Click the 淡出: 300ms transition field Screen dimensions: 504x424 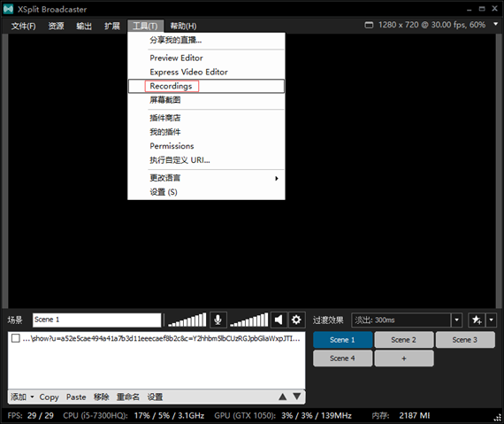pyautogui.click(x=401, y=320)
